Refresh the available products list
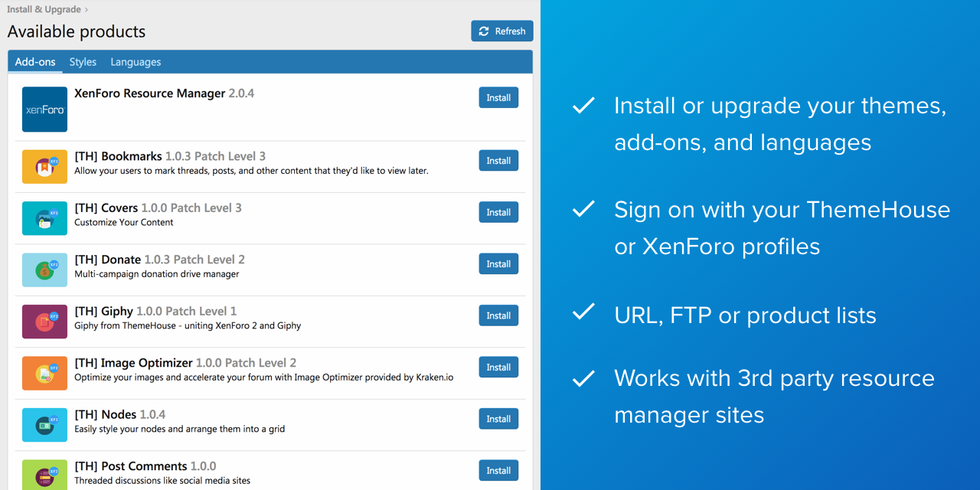The image size is (980, 490). click(502, 31)
